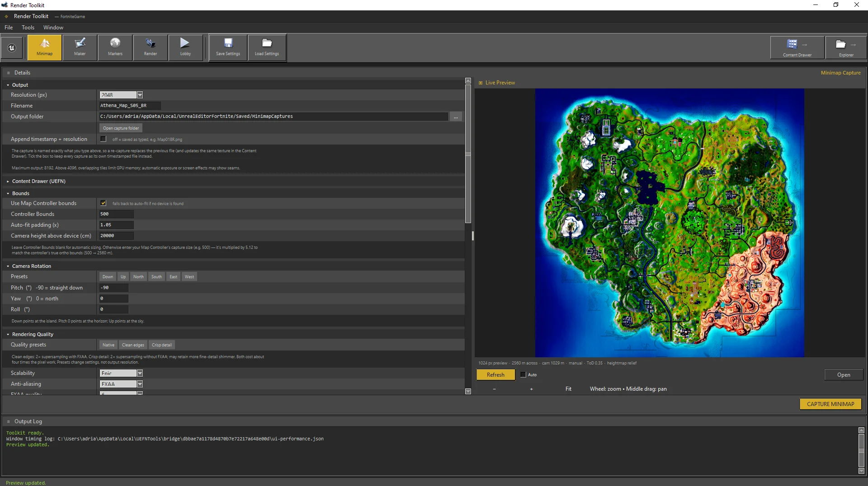Click Fit to fit preview
Image resolution: width=868 pixels, height=486 pixels.
click(568, 389)
